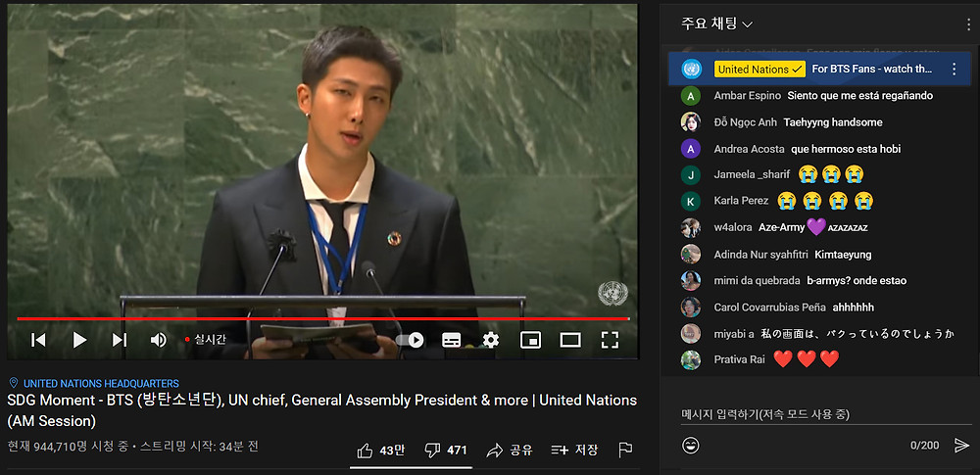Click the pinned message United Nations avatar

[x=691, y=69]
